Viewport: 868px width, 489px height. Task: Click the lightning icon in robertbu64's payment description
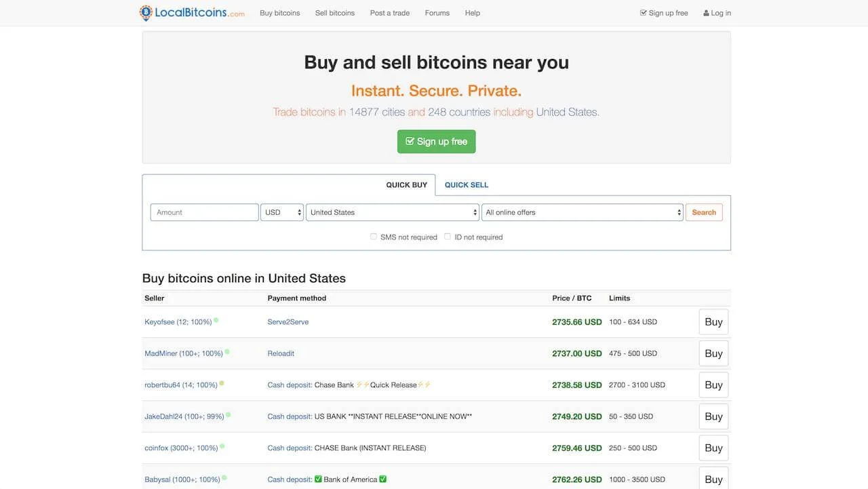pyautogui.click(x=358, y=384)
